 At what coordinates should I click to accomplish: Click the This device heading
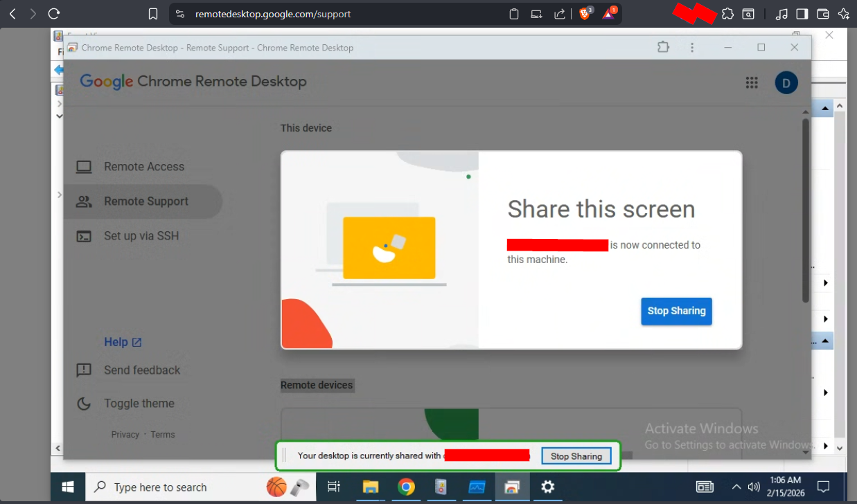(x=306, y=128)
